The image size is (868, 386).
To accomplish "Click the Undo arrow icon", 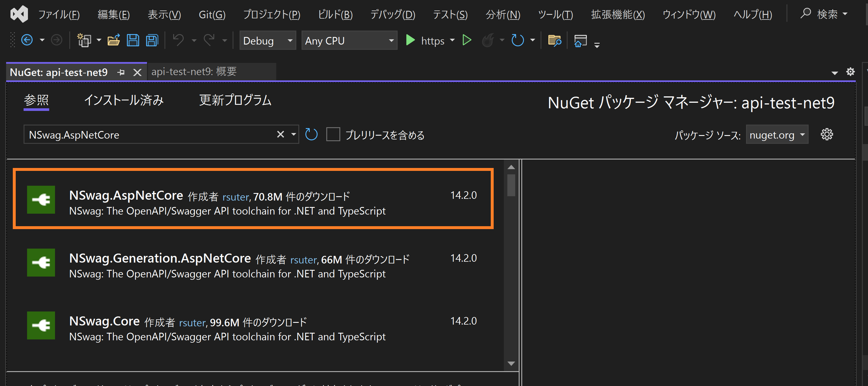I will 178,40.
